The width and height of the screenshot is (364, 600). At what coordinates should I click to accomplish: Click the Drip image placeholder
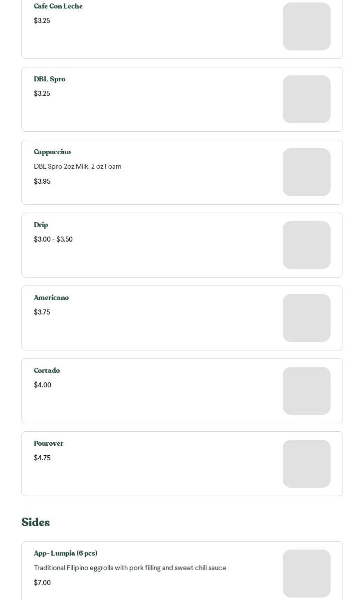click(x=306, y=245)
